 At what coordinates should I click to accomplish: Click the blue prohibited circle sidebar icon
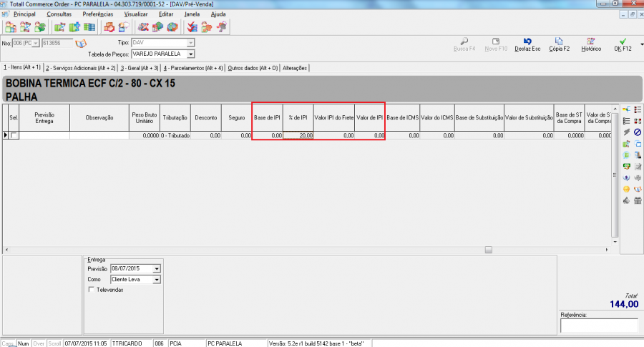click(637, 132)
